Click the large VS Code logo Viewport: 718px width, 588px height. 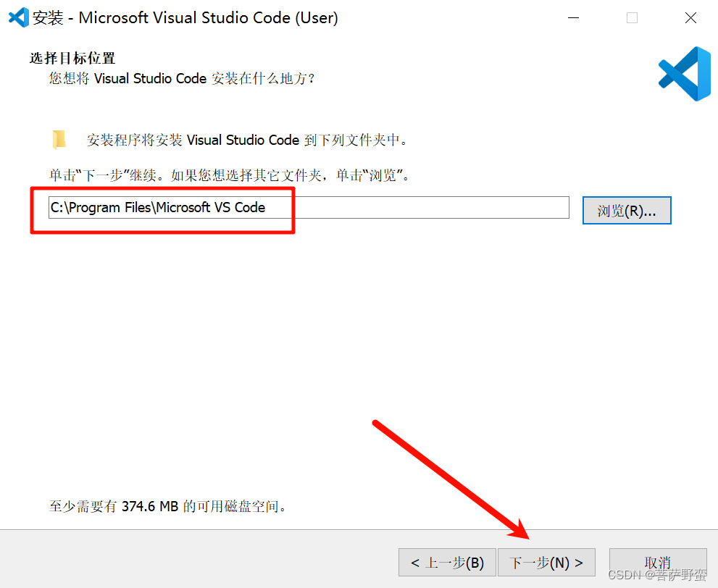pyautogui.click(x=685, y=74)
